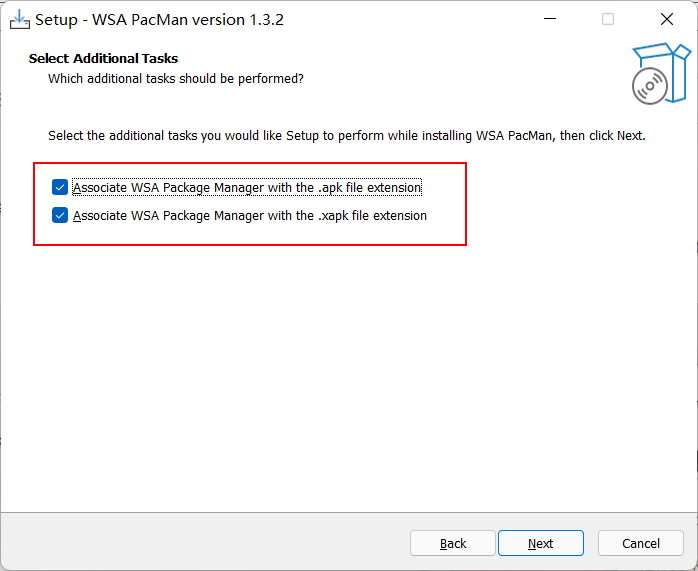
Task: Uncheck the .xapk file extension checkbox
Action: coord(60,215)
